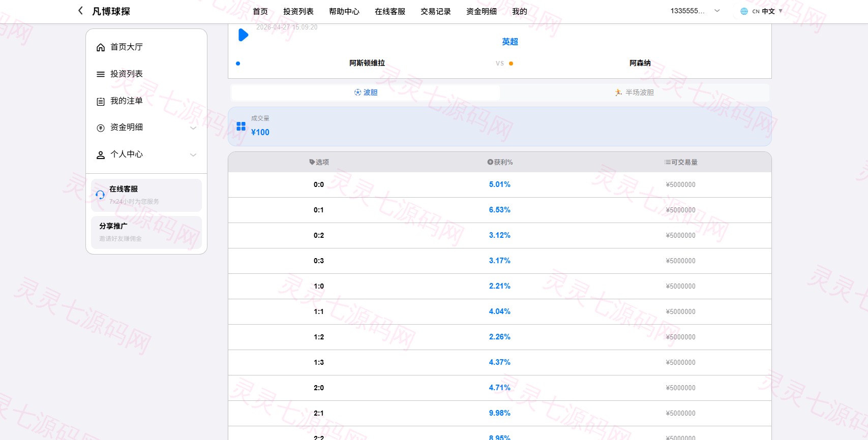Open 首页 in top navigation
868x440 pixels.
260,11
